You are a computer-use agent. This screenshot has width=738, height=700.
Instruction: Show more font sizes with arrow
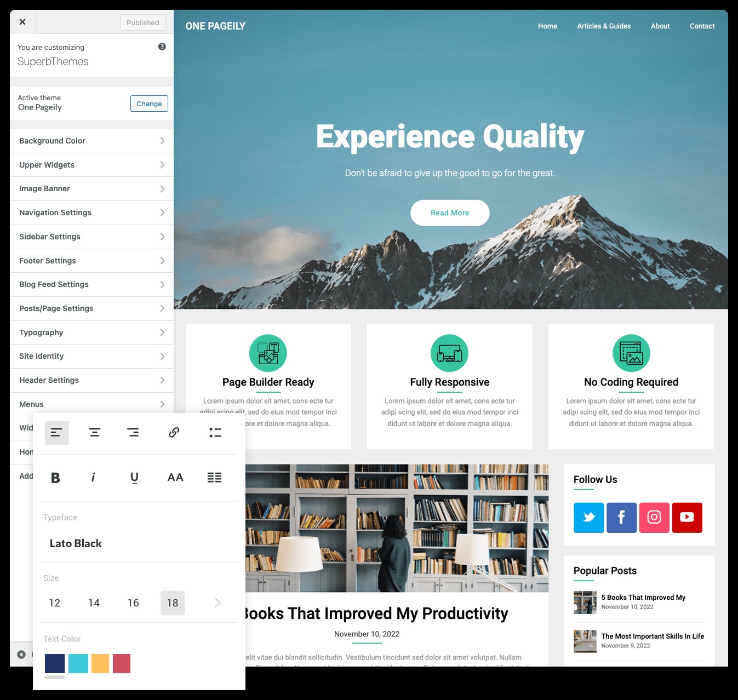pos(218,603)
